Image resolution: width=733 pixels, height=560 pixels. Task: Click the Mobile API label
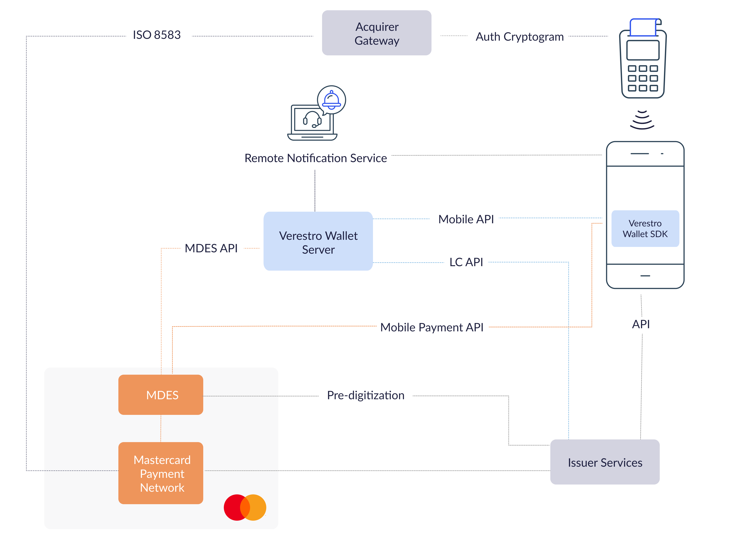(x=466, y=219)
